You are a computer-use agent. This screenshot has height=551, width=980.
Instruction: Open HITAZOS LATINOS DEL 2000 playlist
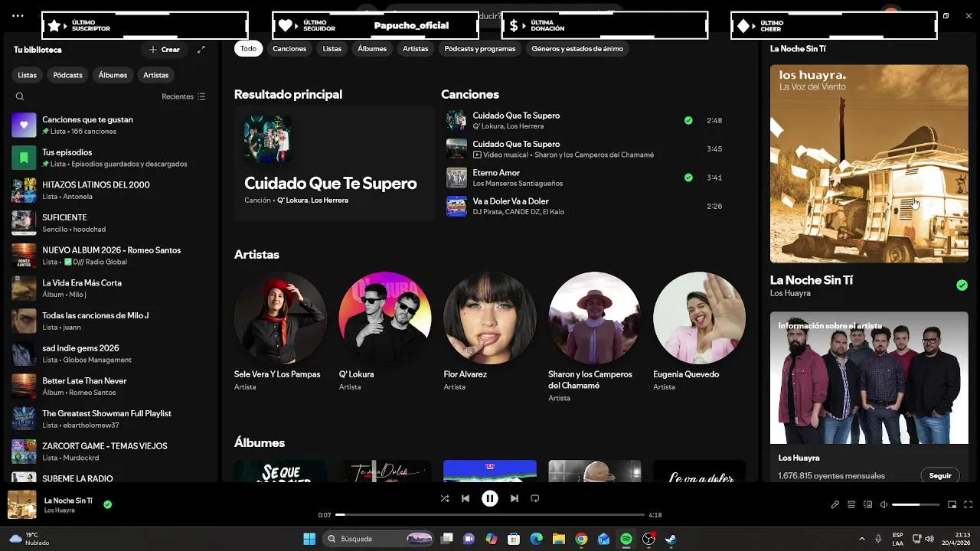click(111, 191)
